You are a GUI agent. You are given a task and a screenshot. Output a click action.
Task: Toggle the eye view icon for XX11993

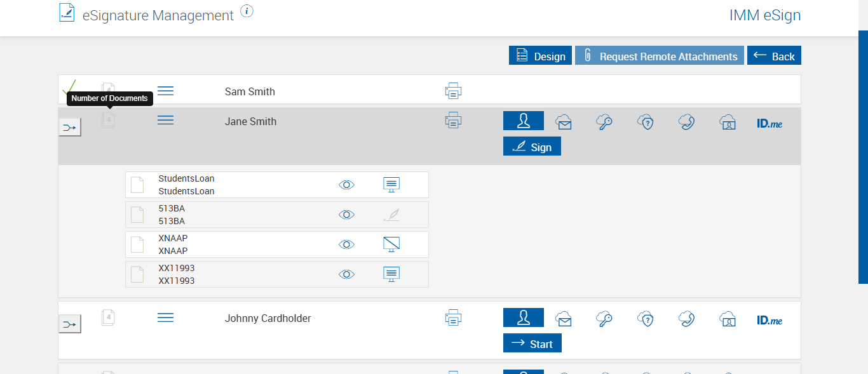click(346, 274)
